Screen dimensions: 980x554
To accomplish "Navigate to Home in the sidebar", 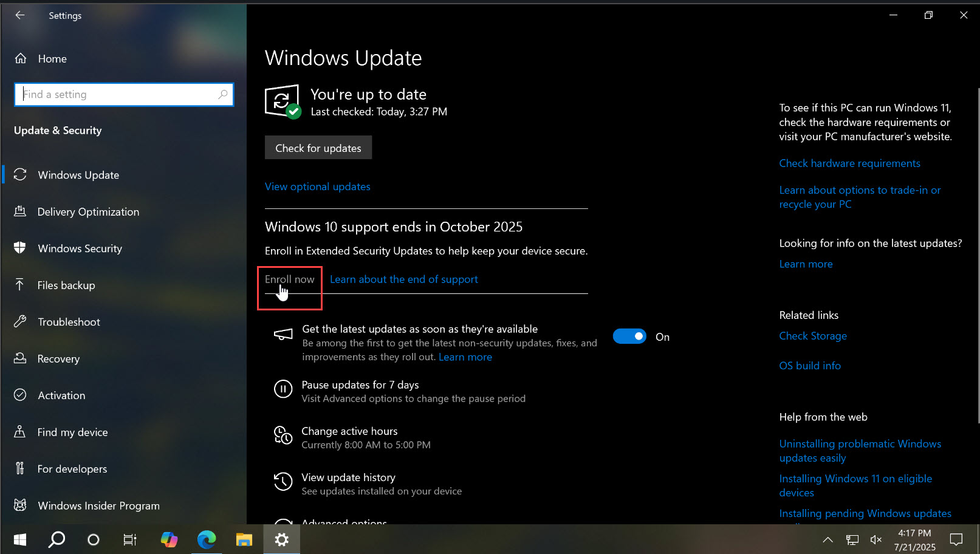I will point(52,58).
